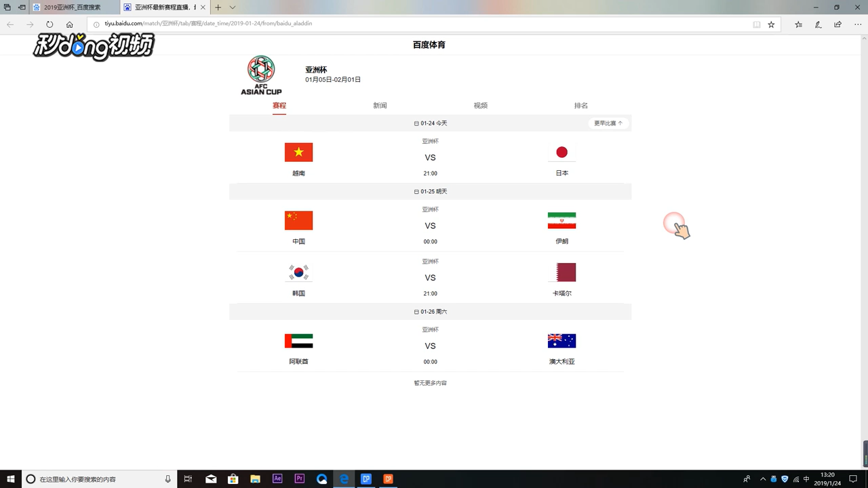This screenshot has height=488, width=868.
Task: Open reading view book icon
Action: 757,24
